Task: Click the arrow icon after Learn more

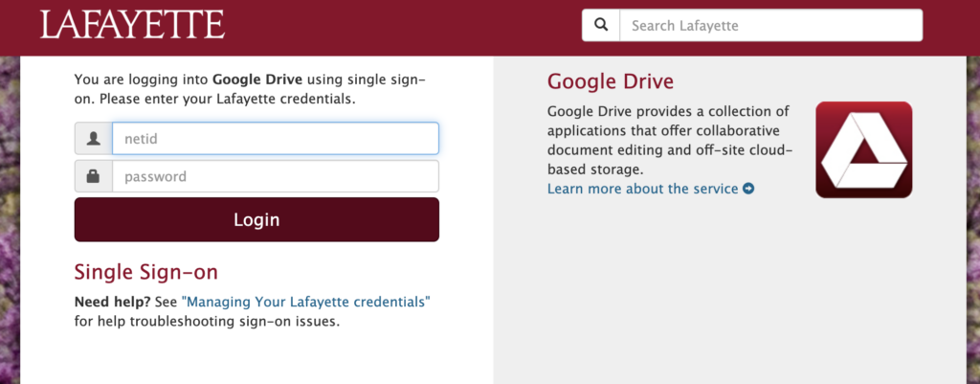Action: (748, 189)
